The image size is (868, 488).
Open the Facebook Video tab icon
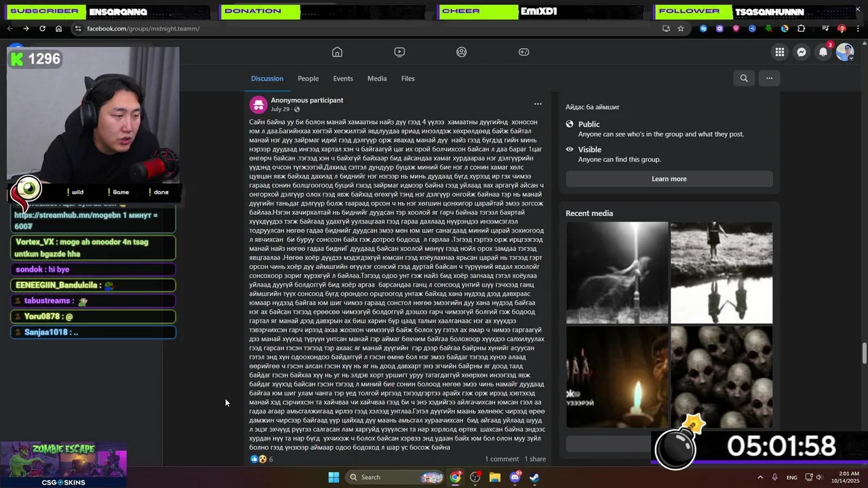pyautogui.click(x=399, y=52)
